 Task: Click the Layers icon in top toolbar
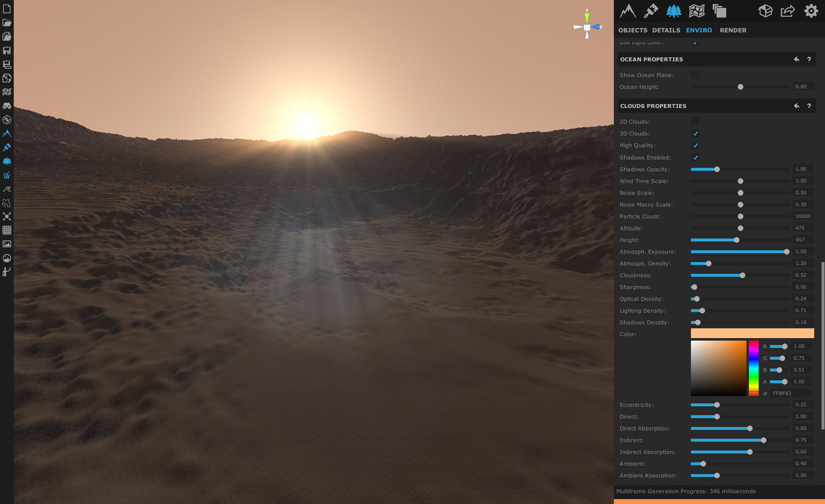720,12
